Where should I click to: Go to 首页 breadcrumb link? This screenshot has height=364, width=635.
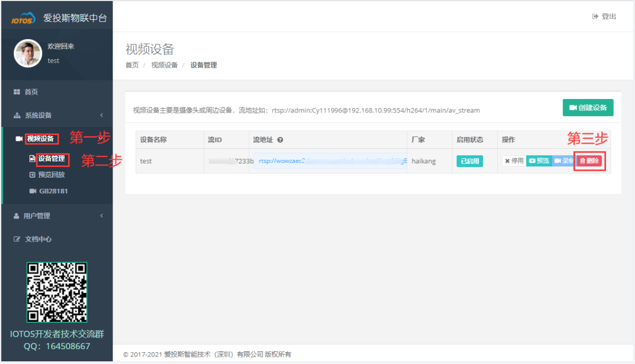pos(131,65)
